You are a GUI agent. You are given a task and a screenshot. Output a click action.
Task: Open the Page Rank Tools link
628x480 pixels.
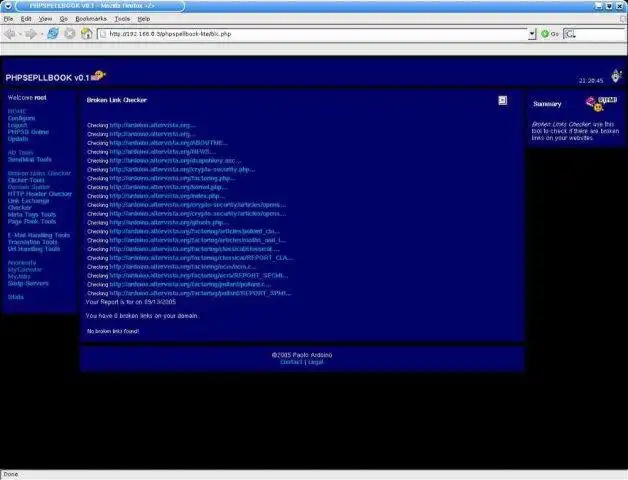[x=32, y=221]
